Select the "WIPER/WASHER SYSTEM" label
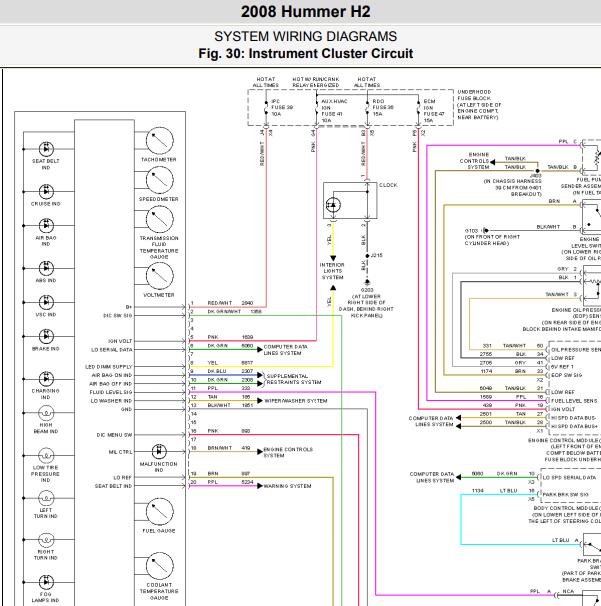 point(296,401)
